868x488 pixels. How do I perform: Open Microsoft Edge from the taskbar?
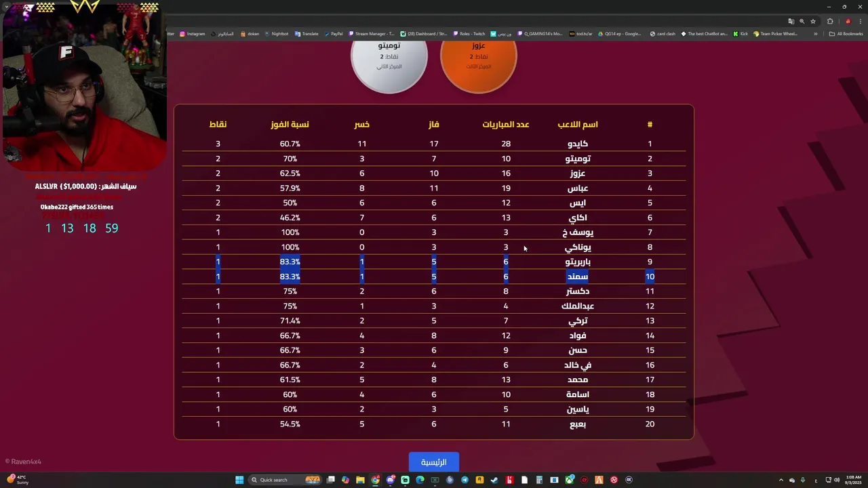(420, 480)
